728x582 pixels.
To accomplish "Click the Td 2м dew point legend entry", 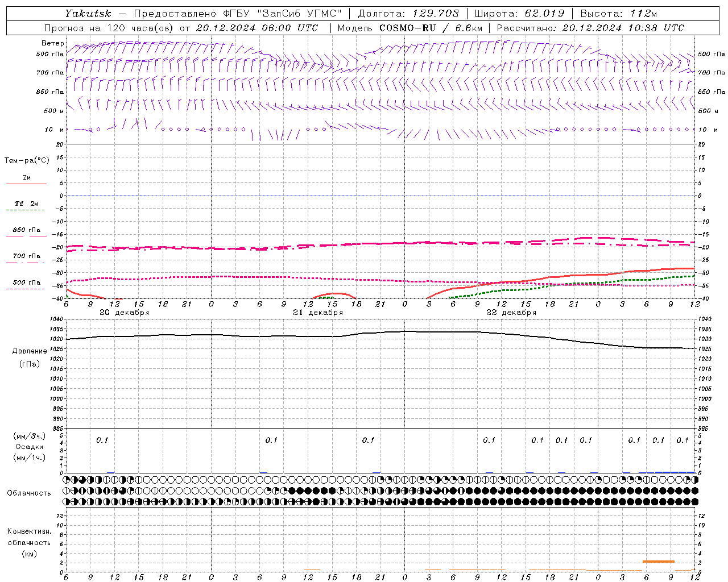I will click(x=27, y=203).
